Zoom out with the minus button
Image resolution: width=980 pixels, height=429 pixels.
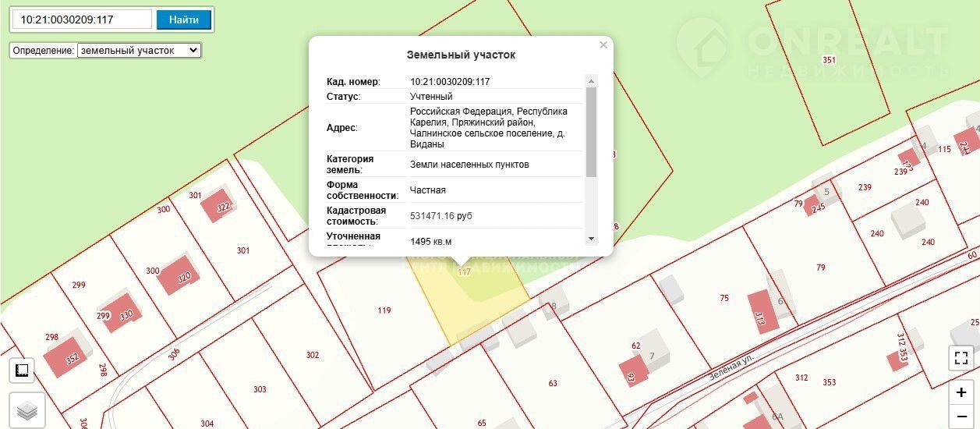[961, 416]
